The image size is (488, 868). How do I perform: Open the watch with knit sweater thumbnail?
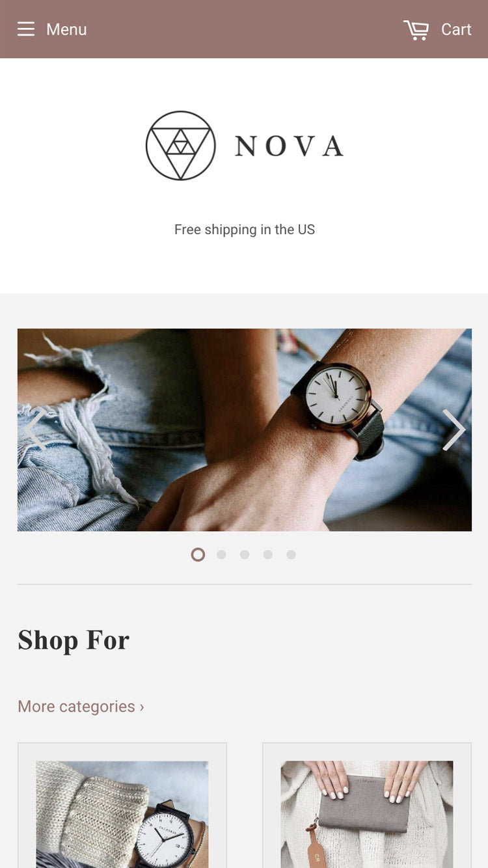click(x=122, y=814)
